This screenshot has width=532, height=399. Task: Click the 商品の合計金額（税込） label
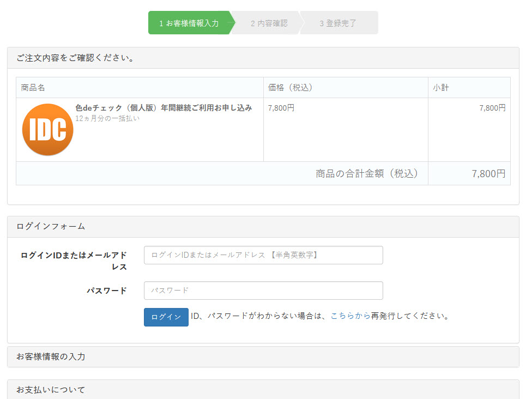(x=368, y=174)
